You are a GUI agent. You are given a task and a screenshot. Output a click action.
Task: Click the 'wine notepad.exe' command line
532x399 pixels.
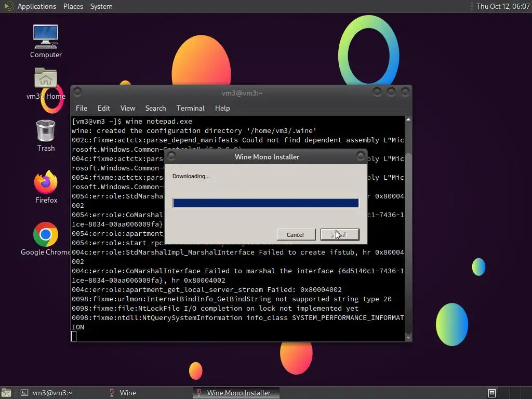pos(159,122)
